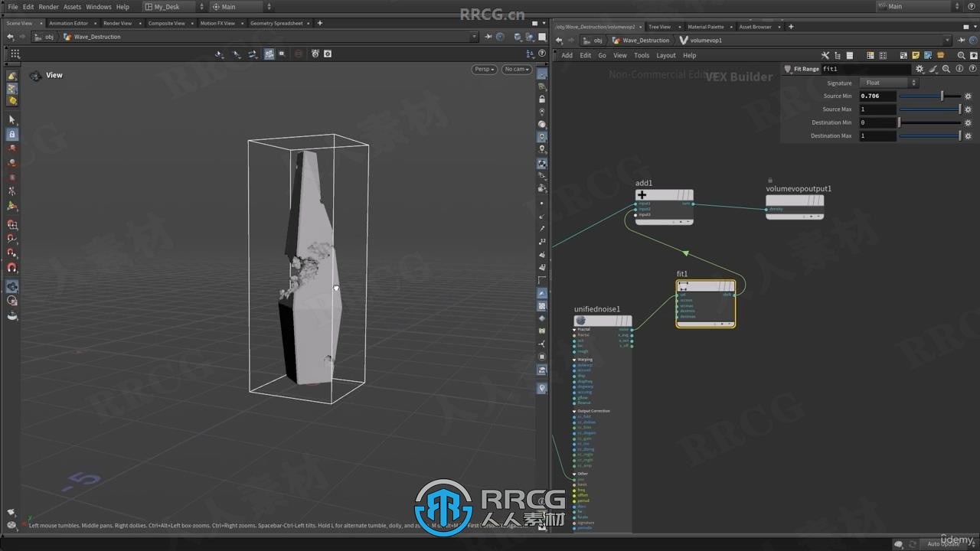Switch to the Animation Editor tab

[69, 23]
